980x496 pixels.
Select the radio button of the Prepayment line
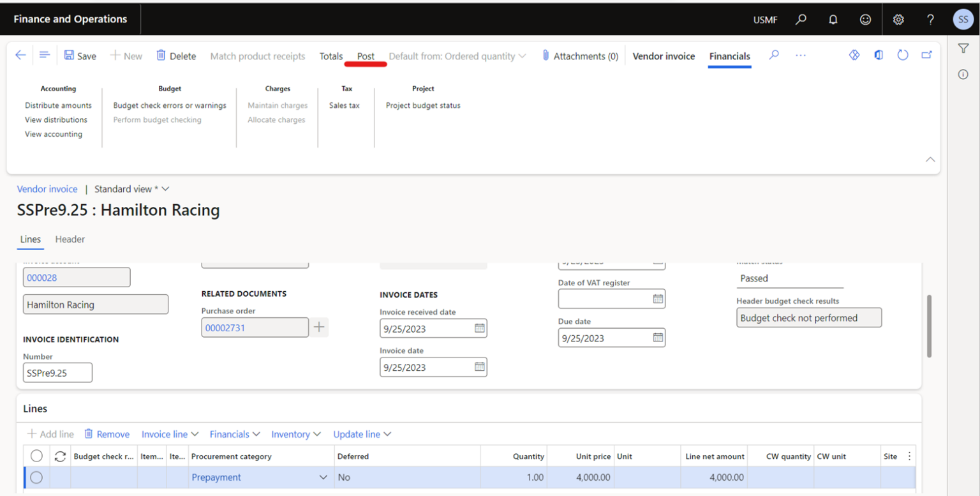(36, 477)
